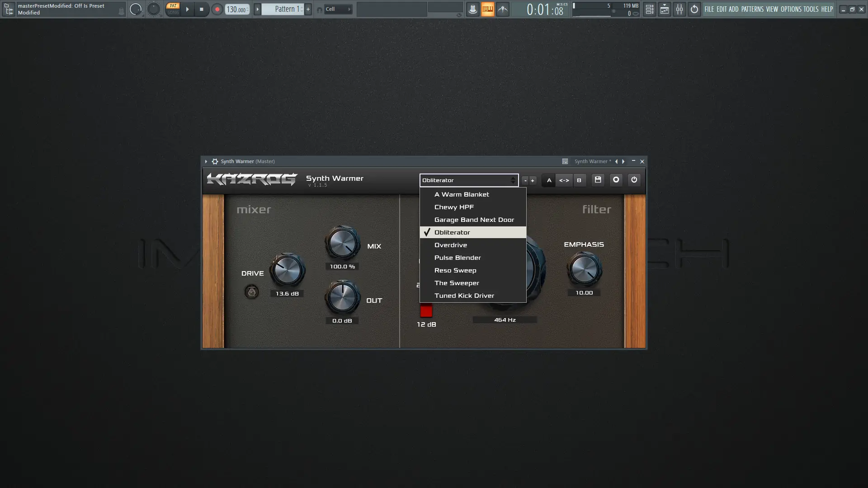Expand the plugin window menu arrow
868x488 pixels.
[x=206, y=161]
